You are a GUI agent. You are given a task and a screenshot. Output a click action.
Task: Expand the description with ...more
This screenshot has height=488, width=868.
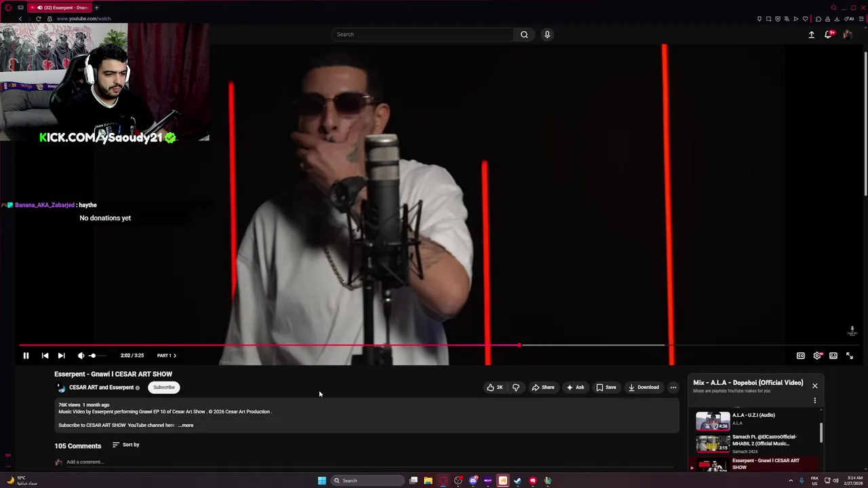[186, 425]
